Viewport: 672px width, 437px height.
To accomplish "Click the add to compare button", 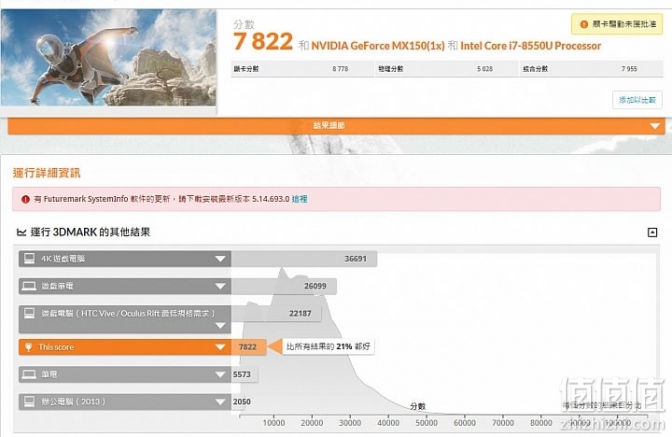I will tap(637, 100).
